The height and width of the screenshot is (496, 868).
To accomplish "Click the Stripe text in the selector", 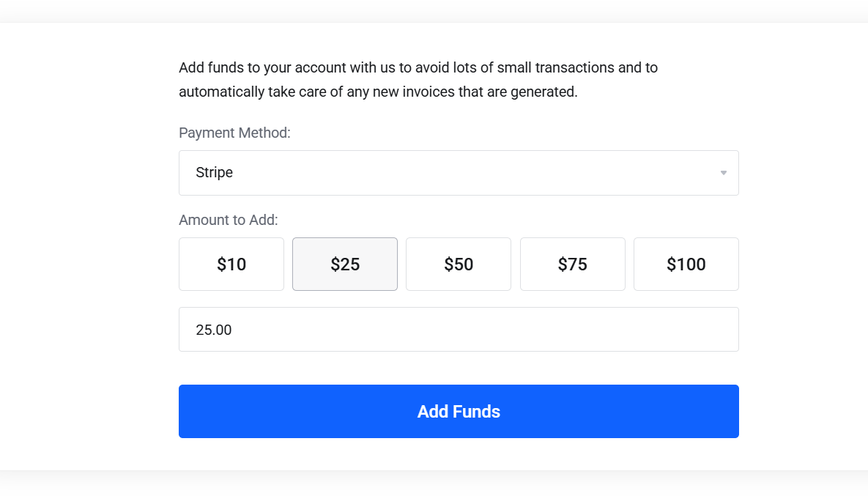I will click(x=215, y=173).
